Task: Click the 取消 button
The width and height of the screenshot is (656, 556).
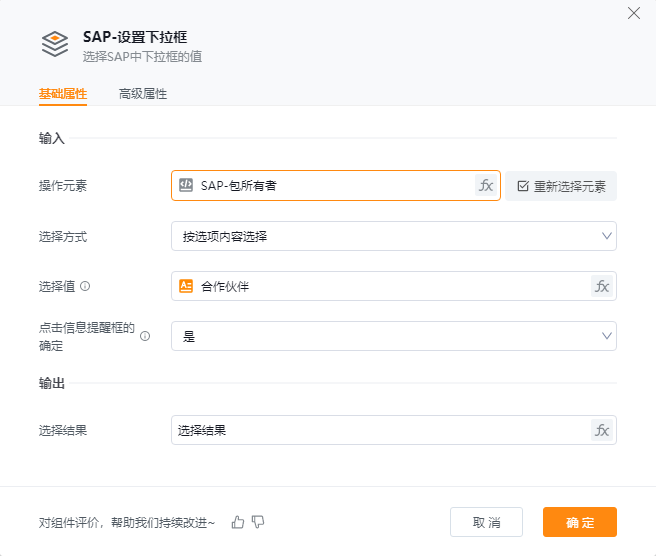Action: click(x=486, y=522)
